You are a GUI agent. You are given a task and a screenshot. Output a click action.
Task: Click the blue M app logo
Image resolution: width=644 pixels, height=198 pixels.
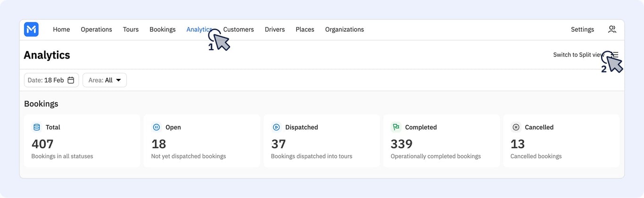(x=31, y=29)
